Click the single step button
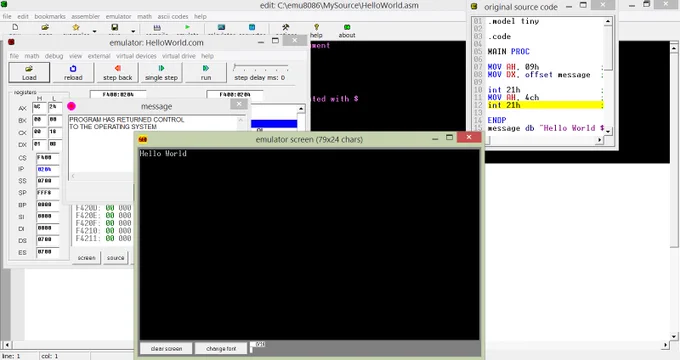 [161, 72]
